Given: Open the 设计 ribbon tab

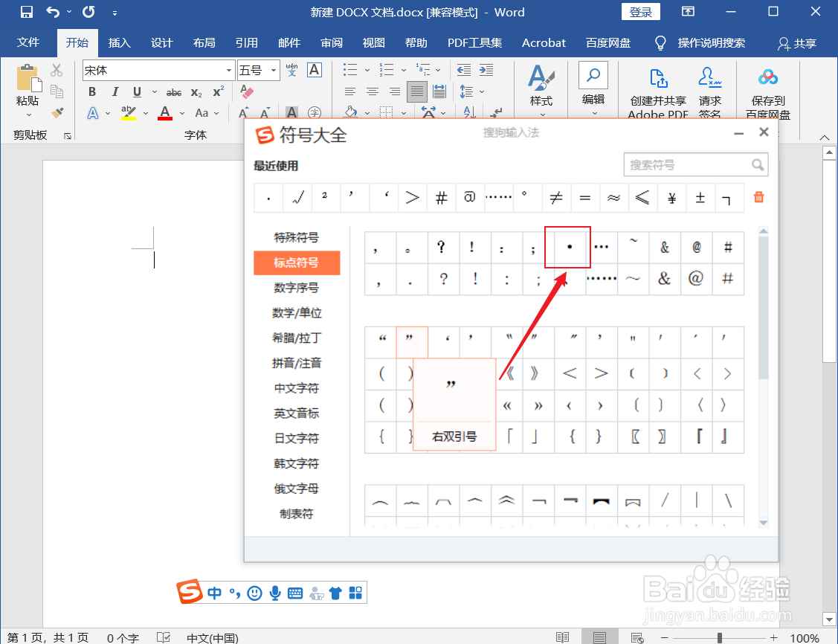Looking at the screenshot, I should (161, 42).
